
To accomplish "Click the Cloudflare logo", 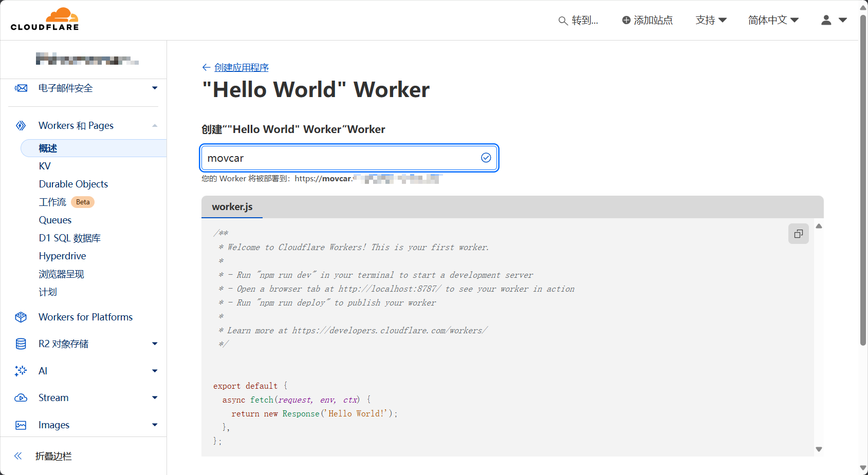I will 45,20.
